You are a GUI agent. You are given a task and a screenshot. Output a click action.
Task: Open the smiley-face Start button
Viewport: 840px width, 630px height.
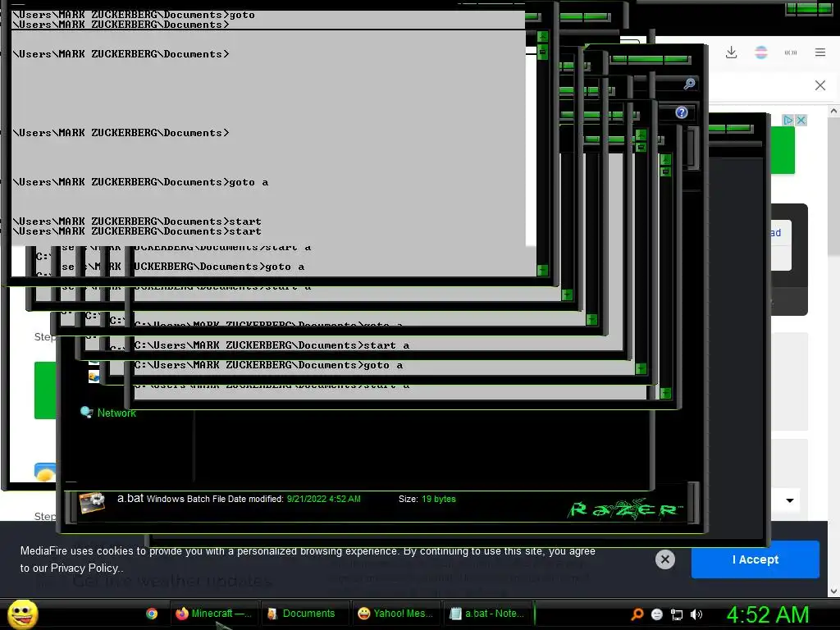coord(22,614)
